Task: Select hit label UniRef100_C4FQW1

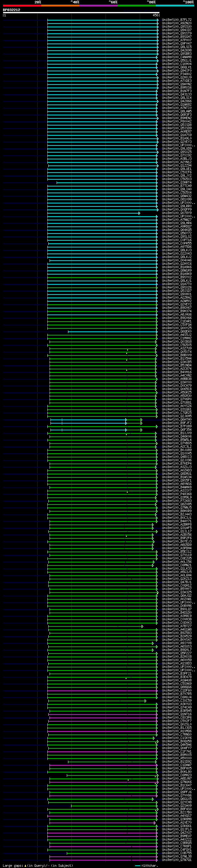Action: (x=177, y=850)
